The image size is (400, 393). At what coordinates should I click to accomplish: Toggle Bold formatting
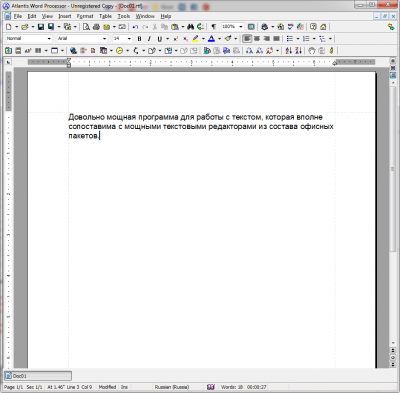click(x=139, y=39)
